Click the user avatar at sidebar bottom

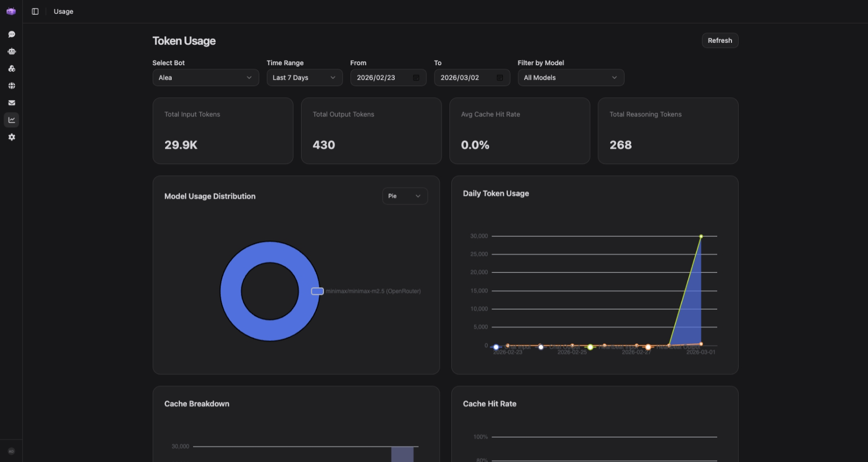[11, 451]
